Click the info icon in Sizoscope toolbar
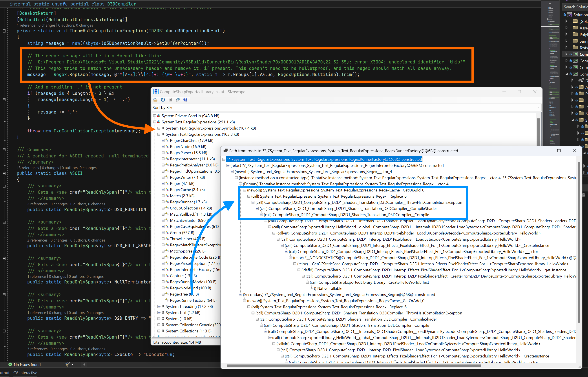The height and width of the screenshot is (377, 588). (x=185, y=100)
